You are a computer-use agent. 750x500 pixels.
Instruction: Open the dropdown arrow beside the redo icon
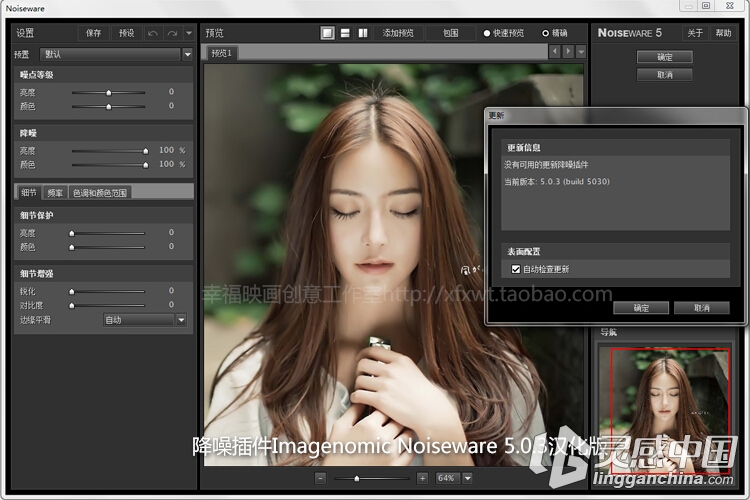pos(189,33)
